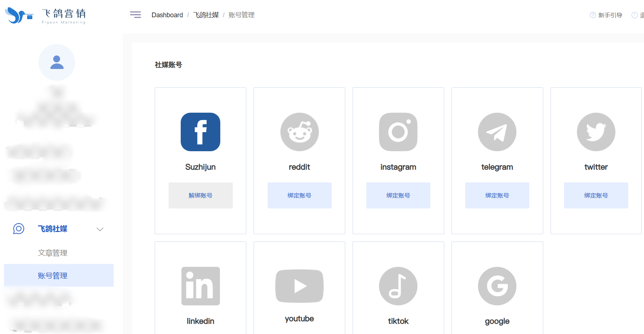Click the linkedin logo icon
Viewport: 644px width, 334px height.
(200, 286)
